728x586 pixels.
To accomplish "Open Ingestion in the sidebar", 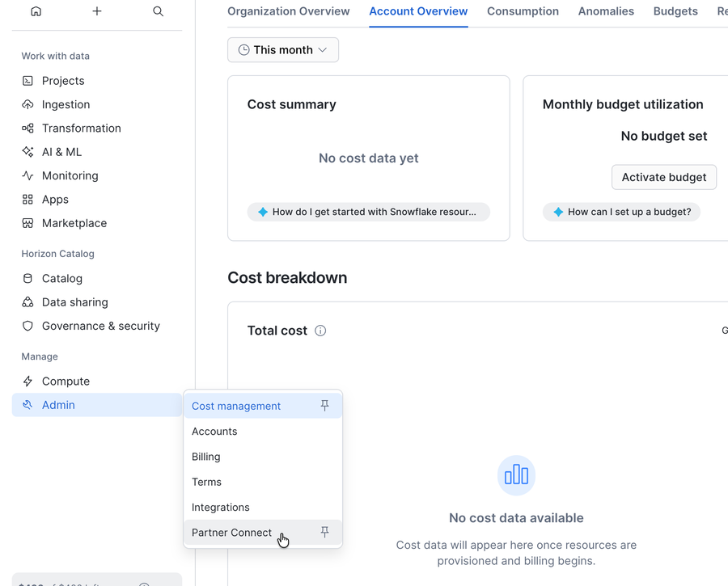I will (x=96, y=104).
